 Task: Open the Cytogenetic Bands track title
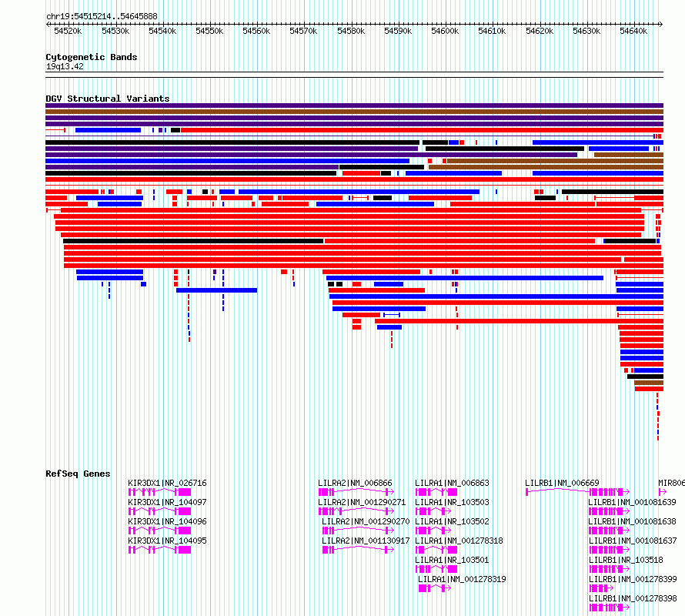(92, 57)
